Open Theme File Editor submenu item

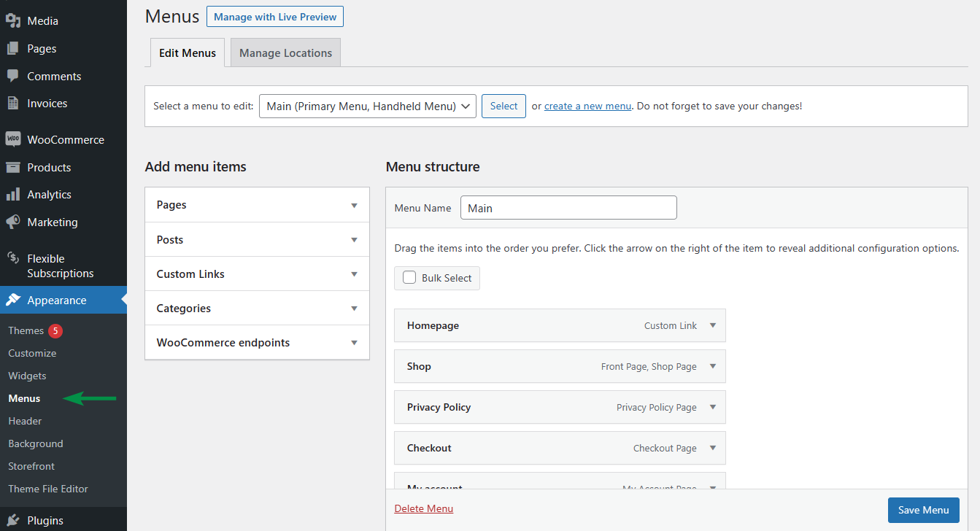pos(48,489)
